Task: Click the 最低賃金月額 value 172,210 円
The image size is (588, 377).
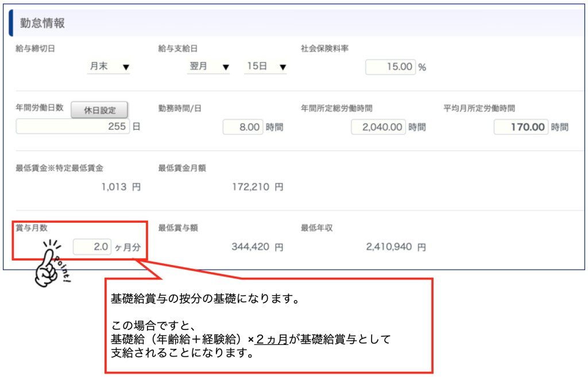Action: coord(258,187)
